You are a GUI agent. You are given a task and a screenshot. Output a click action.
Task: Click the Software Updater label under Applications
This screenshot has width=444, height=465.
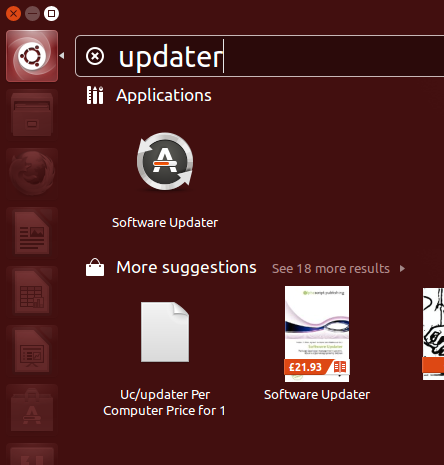[165, 223]
